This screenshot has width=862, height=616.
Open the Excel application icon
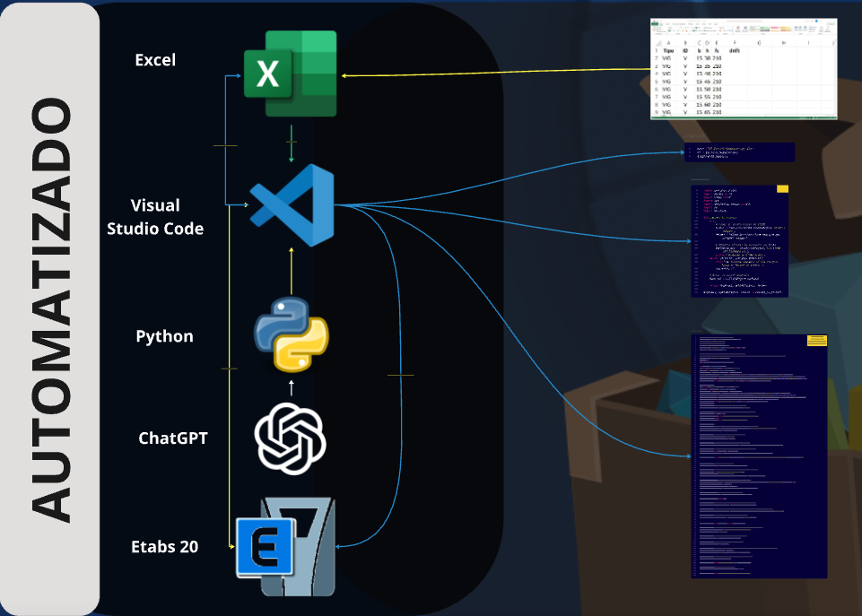292,72
